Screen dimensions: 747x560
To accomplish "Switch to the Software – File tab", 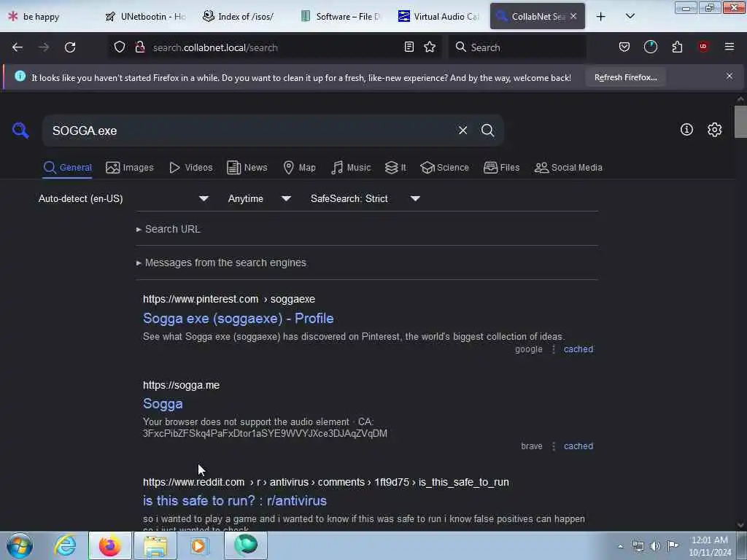I will pyautogui.click(x=341, y=16).
